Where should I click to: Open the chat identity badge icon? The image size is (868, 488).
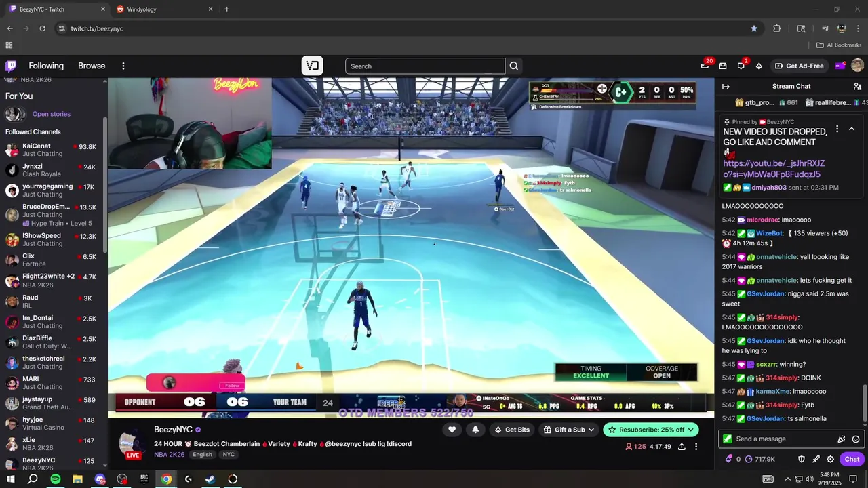(x=728, y=439)
